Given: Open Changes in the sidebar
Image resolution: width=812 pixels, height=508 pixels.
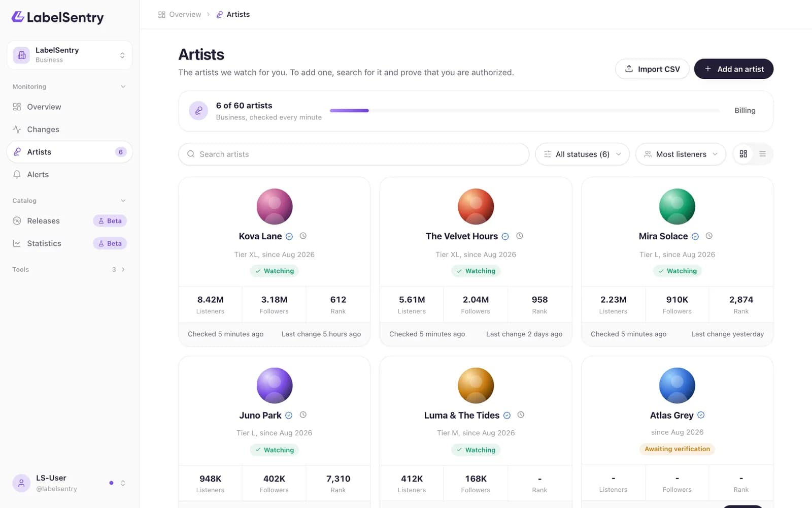Looking at the screenshot, I should click(70, 130).
